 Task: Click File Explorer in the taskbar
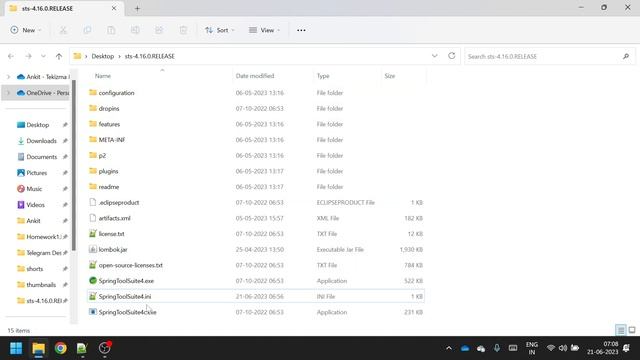(38, 348)
